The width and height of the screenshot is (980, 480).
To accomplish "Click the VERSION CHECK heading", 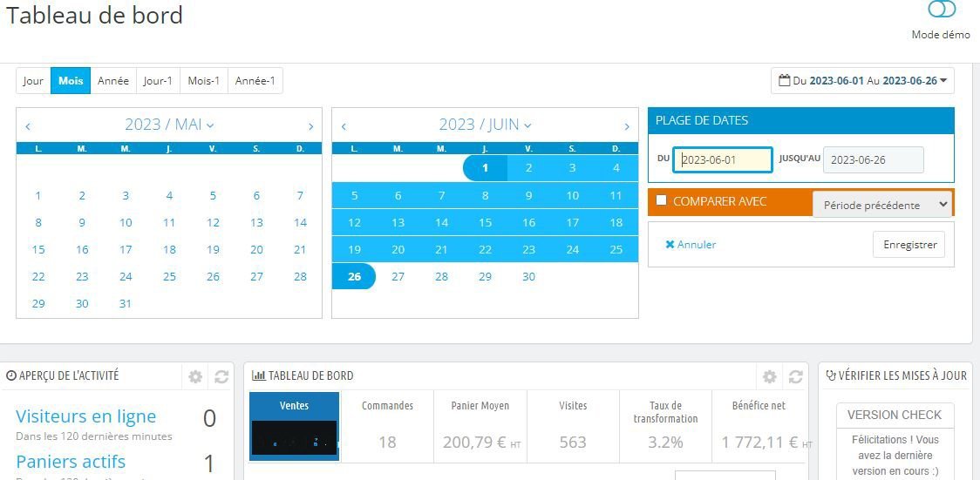I will pos(895,415).
